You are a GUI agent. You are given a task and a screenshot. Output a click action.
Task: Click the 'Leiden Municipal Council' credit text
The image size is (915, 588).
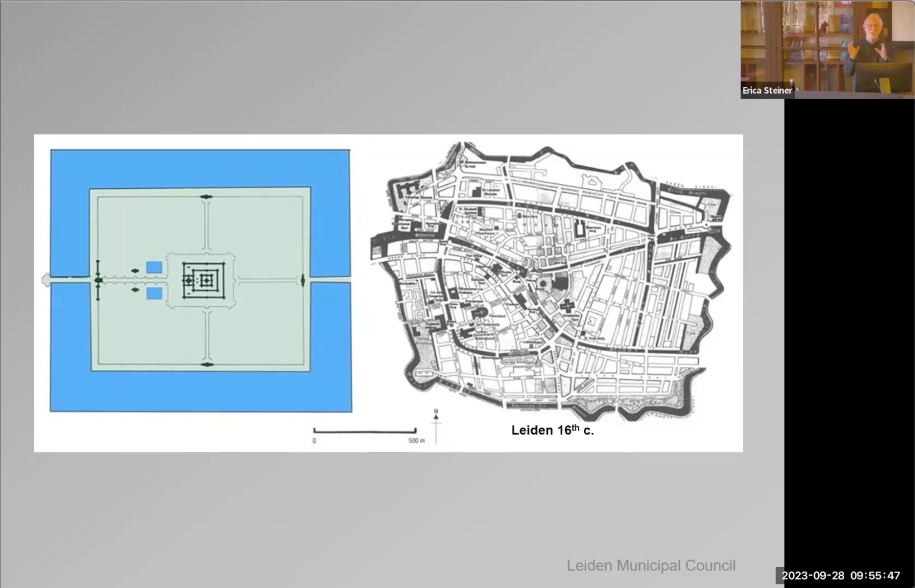651,566
